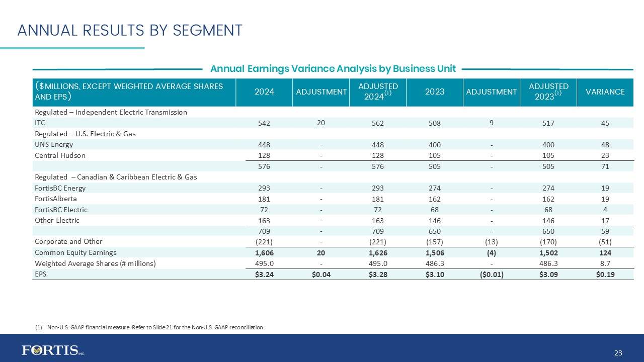Viewport: 644px width, 362px height.
Task: Click the Common Equity Earnings row label
Action: (75, 252)
